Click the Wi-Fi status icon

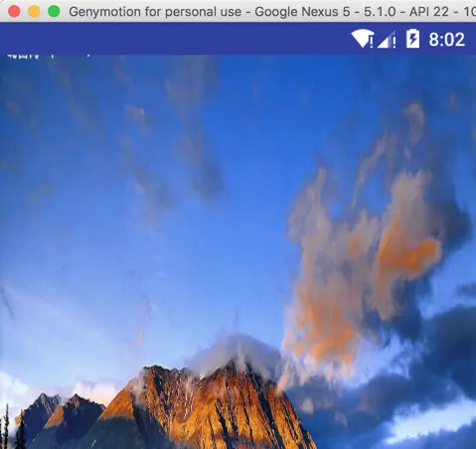point(363,39)
